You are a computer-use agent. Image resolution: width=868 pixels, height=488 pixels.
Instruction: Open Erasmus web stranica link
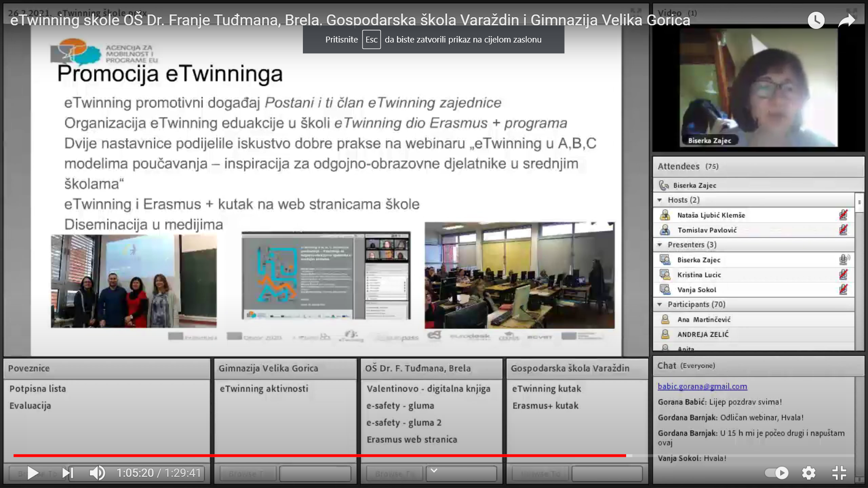[x=412, y=439]
